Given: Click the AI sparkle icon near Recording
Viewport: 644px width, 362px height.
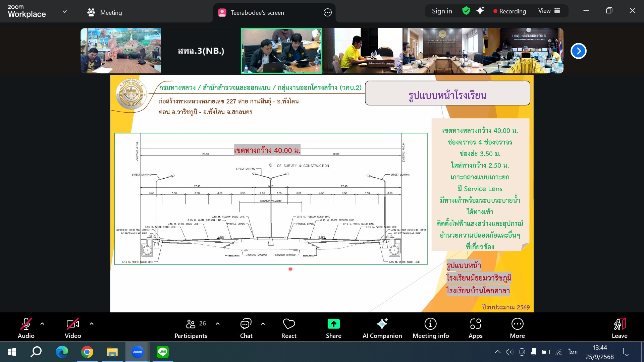Looking at the screenshot, I should pyautogui.click(x=480, y=11).
